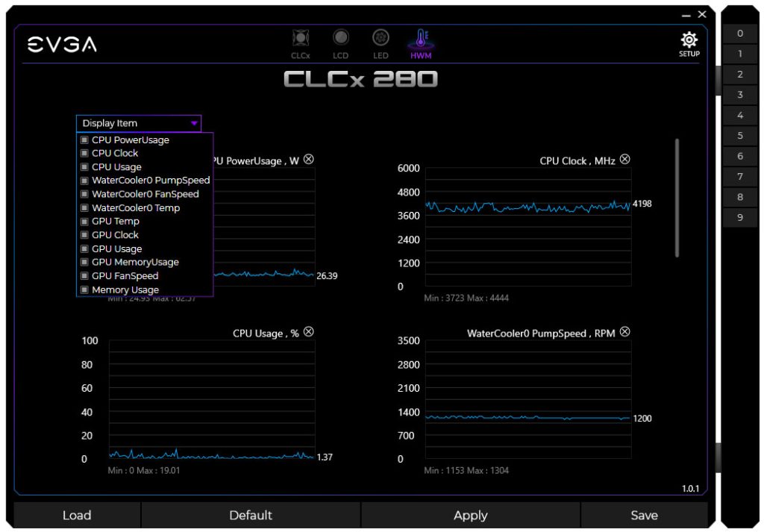Remove the WaterCooler0 PumpSpeed chart
Viewport: 764px width, 532px height.
[x=624, y=331]
